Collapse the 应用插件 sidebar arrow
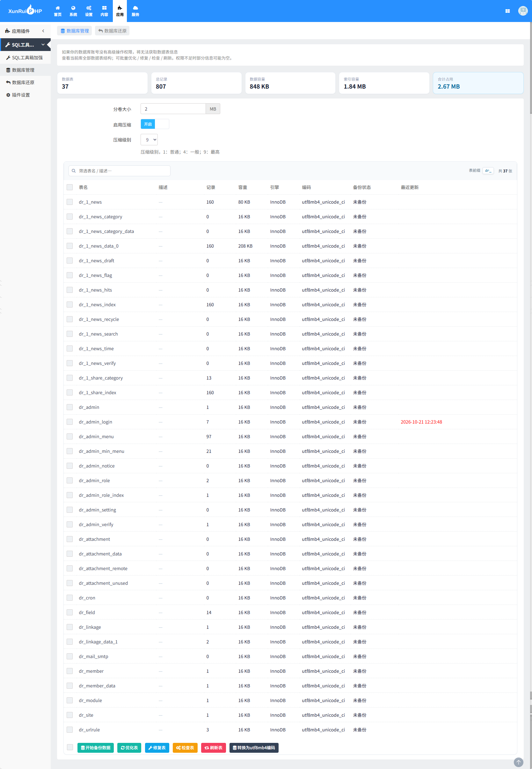Image resolution: width=532 pixels, height=769 pixels. click(43, 31)
